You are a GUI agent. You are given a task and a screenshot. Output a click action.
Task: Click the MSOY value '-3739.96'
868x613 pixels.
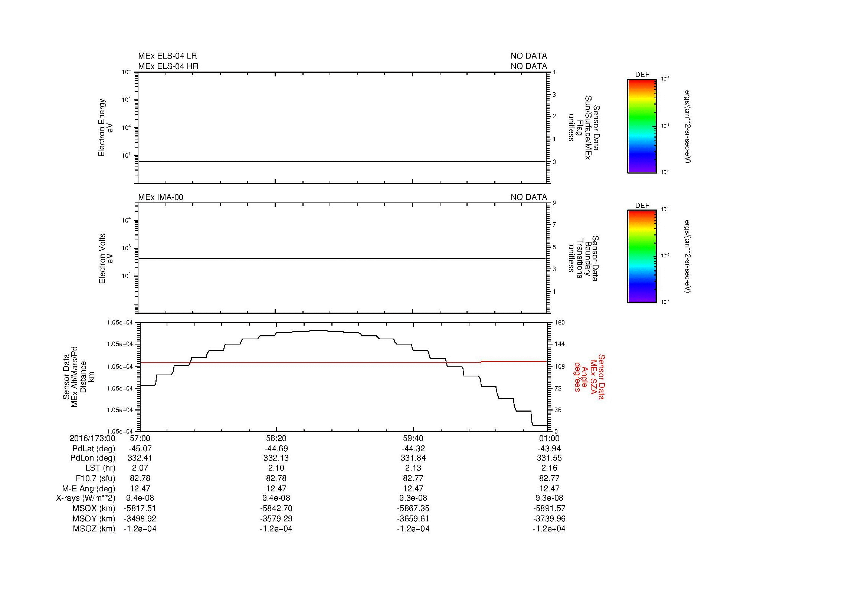549,518
